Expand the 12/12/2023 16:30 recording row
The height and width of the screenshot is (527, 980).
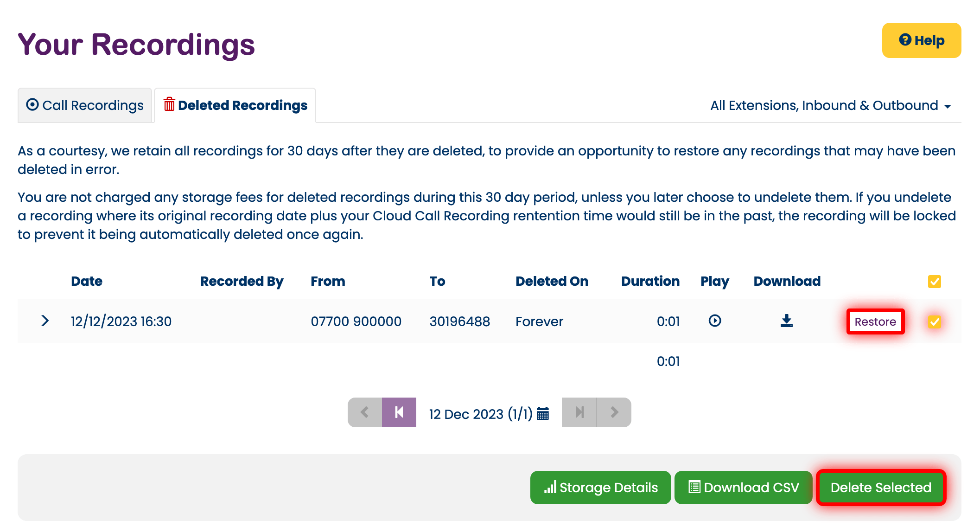[x=45, y=321]
